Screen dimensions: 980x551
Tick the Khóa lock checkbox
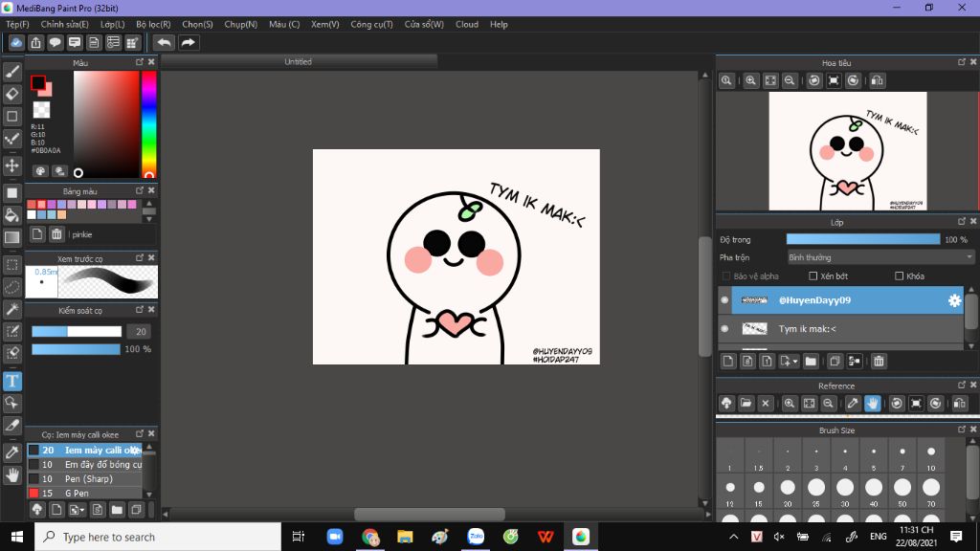(x=899, y=276)
